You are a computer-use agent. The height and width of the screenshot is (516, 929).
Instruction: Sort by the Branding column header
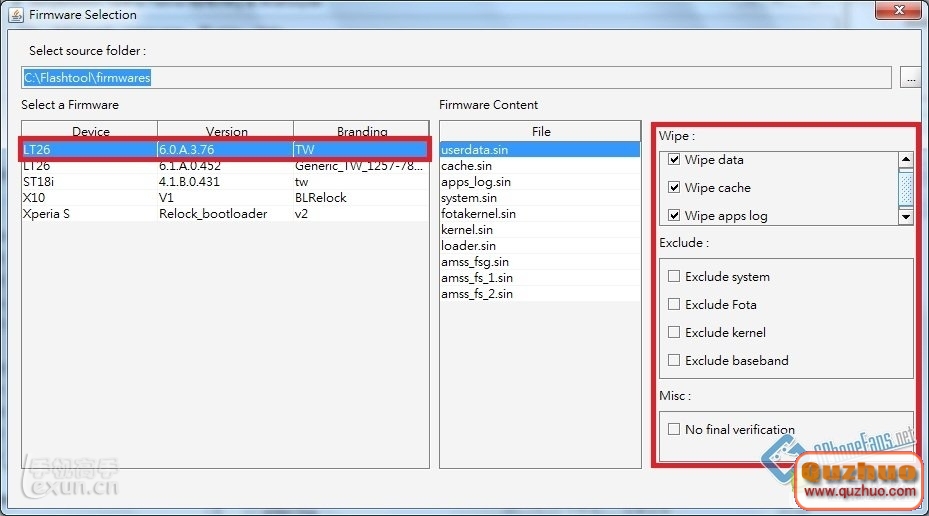[361, 131]
